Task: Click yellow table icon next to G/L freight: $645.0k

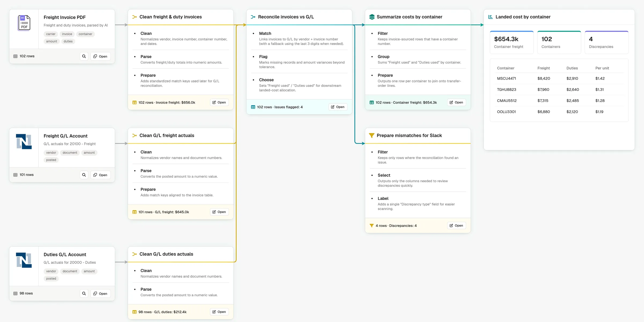Action: [x=134, y=212]
